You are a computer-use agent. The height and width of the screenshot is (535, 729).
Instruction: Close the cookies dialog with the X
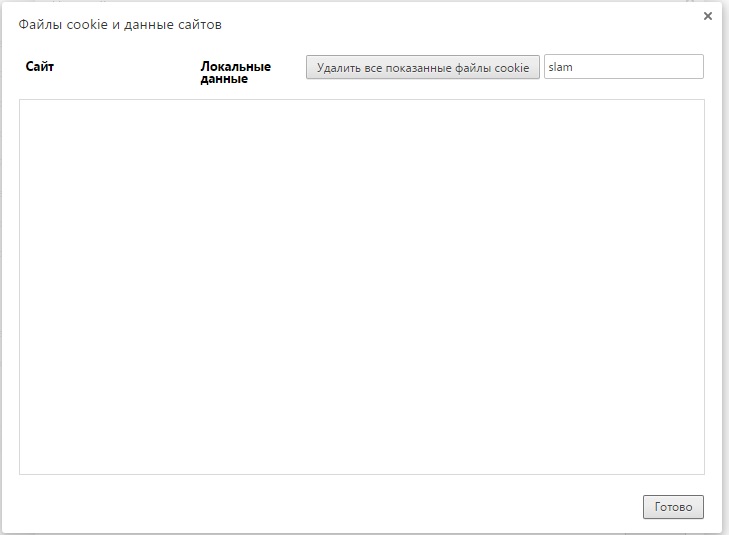(708, 16)
